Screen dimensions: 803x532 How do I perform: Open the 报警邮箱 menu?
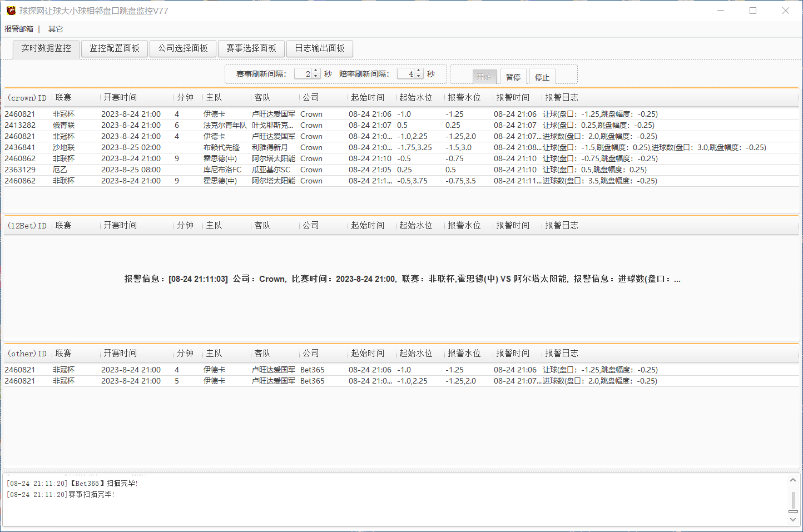(x=19, y=29)
